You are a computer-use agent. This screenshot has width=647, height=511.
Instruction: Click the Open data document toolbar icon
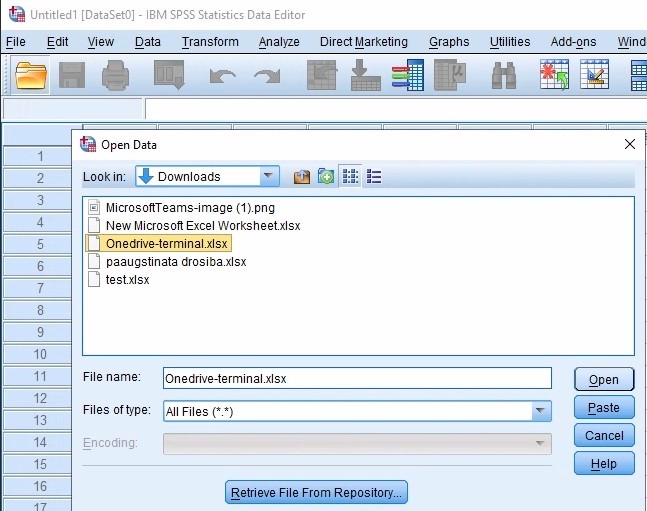click(x=31, y=76)
